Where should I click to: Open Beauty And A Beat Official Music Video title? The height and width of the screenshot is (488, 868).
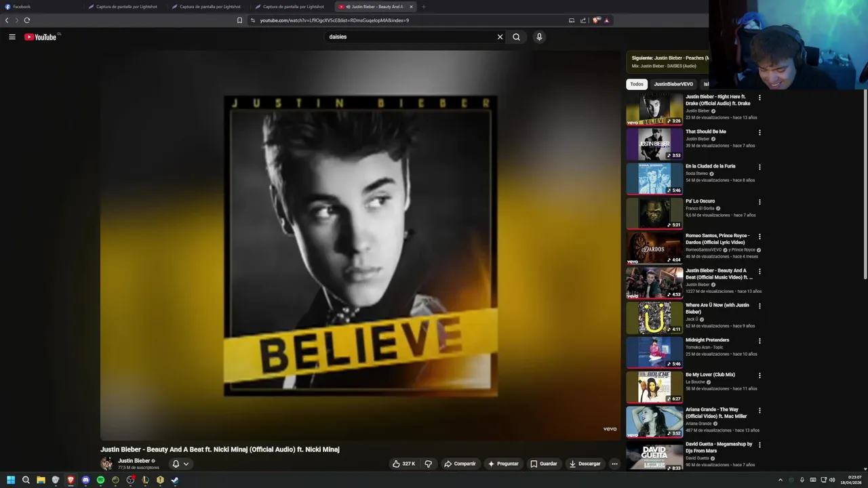(x=719, y=274)
